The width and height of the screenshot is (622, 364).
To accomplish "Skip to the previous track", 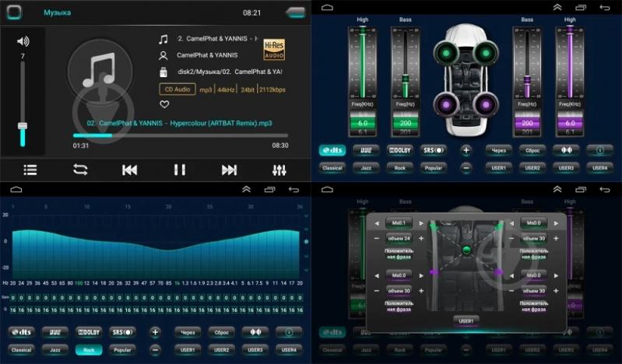I will (130, 170).
